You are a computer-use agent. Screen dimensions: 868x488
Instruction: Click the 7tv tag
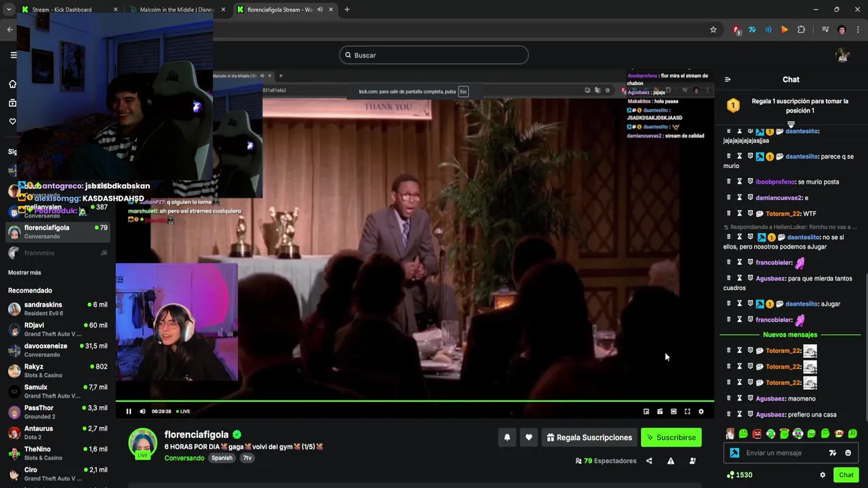click(x=248, y=458)
